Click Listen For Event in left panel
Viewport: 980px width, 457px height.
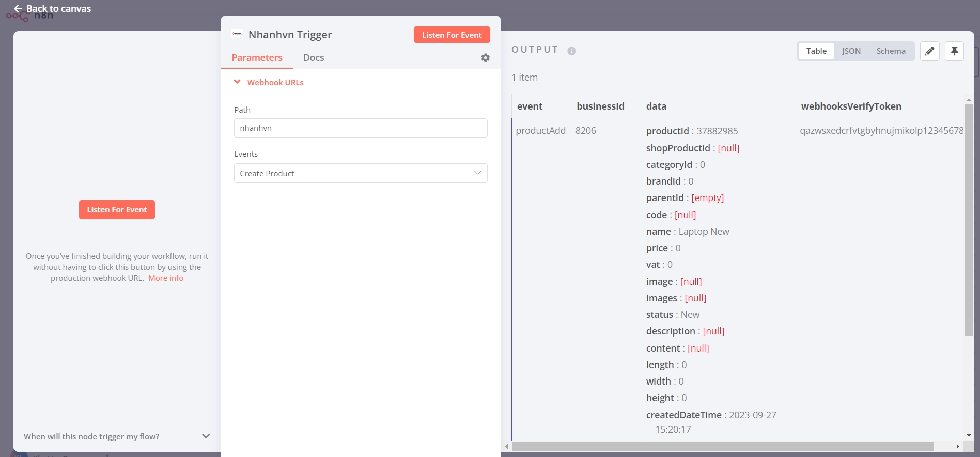pyautogui.click(x=117, y=209)
